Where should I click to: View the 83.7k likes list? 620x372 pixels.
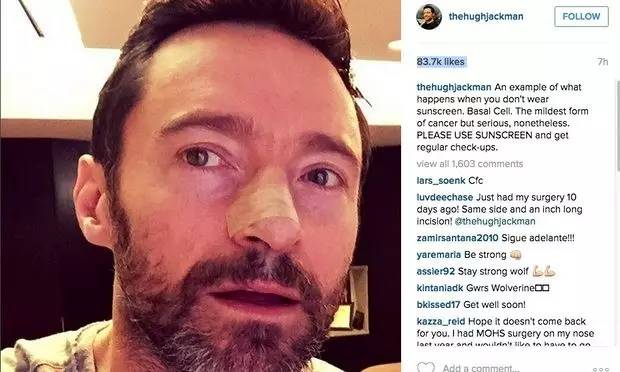pos(440,62)
